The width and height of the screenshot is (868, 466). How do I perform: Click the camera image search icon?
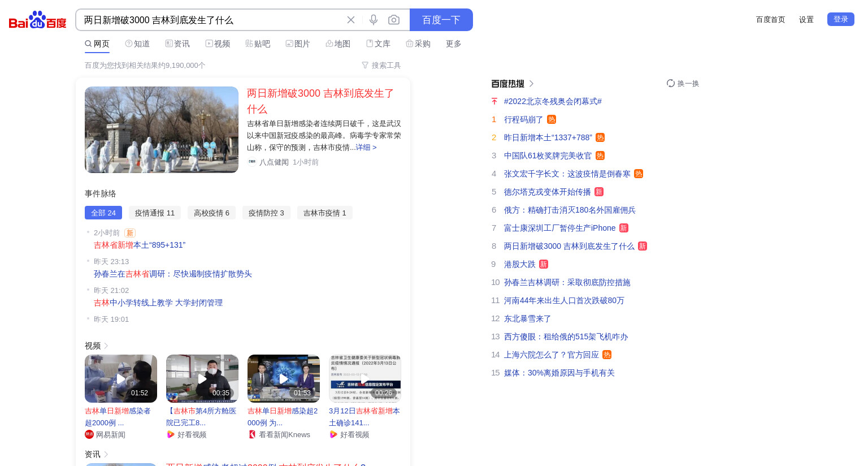394,20
